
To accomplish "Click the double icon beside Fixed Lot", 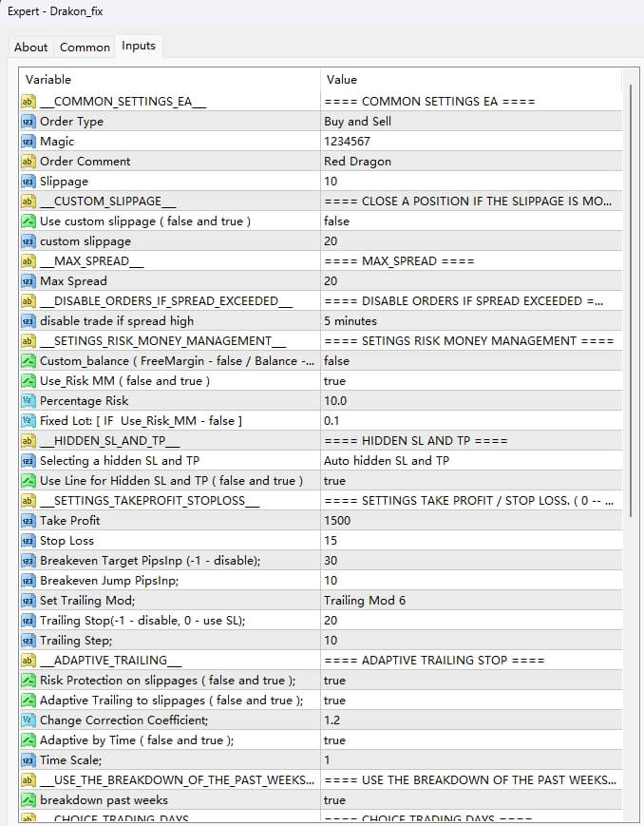I will coord(28,421).
